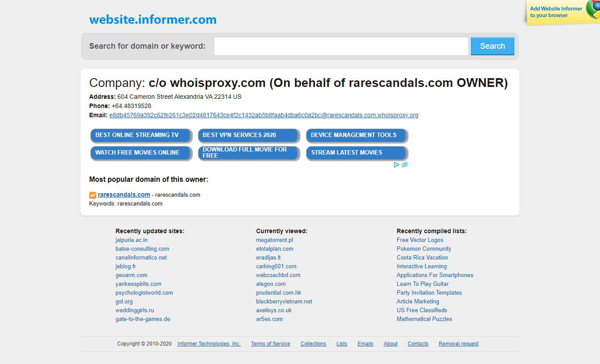Open blackberryvietnam.net link
600x364 pixels.
click(x=284, y=302)
